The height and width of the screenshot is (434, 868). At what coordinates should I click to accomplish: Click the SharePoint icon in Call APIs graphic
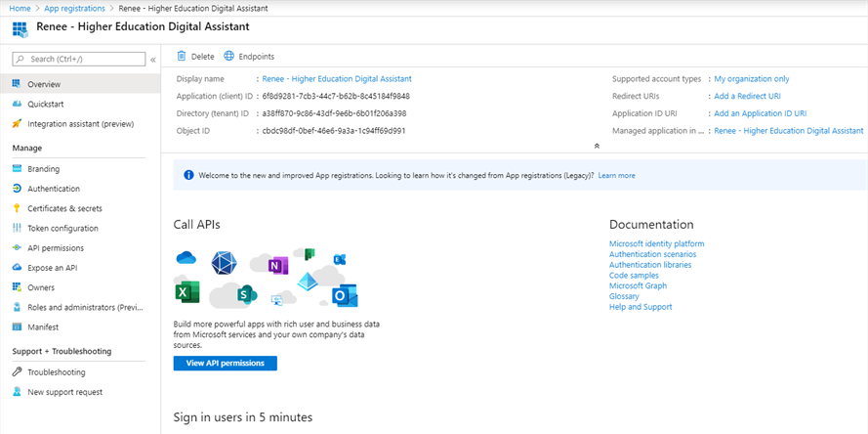(247, 294)
